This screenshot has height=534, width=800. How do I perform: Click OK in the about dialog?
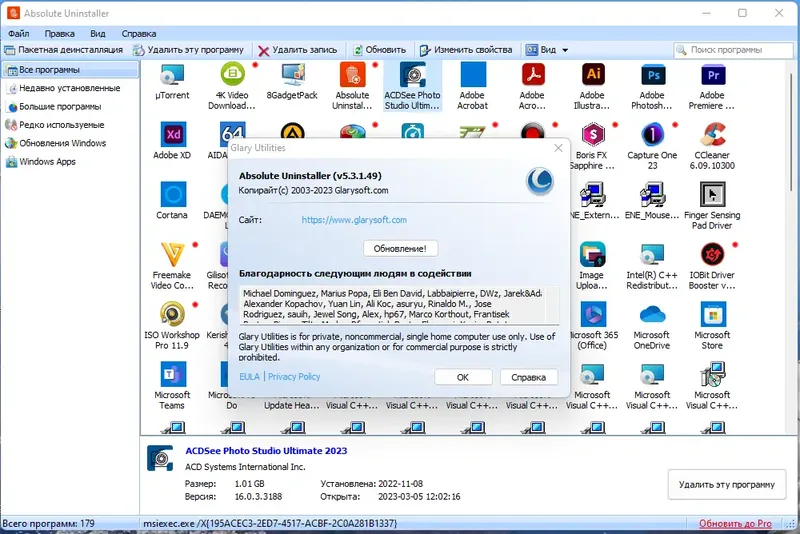click(463, 377)
